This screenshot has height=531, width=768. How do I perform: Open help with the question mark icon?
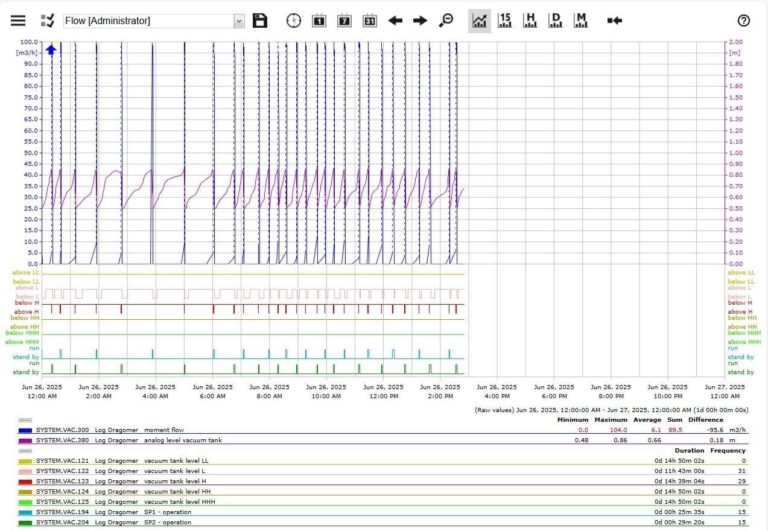(x=744, y=20)
